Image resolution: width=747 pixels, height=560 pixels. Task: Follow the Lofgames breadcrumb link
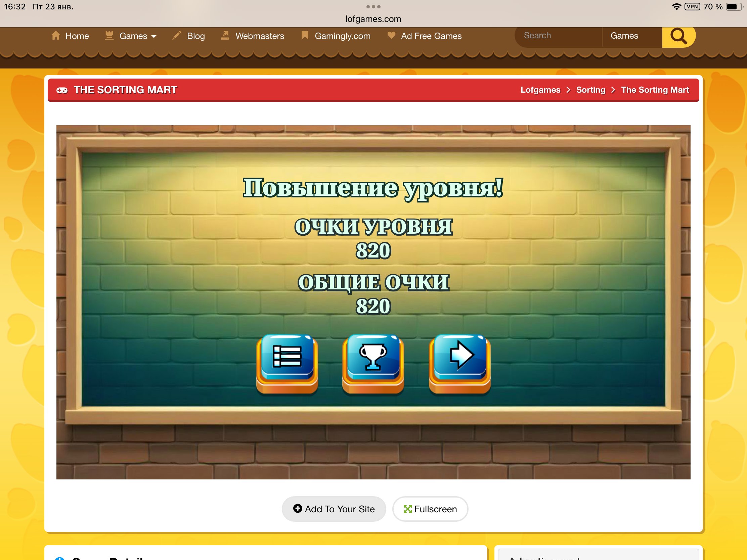point(540,90)
